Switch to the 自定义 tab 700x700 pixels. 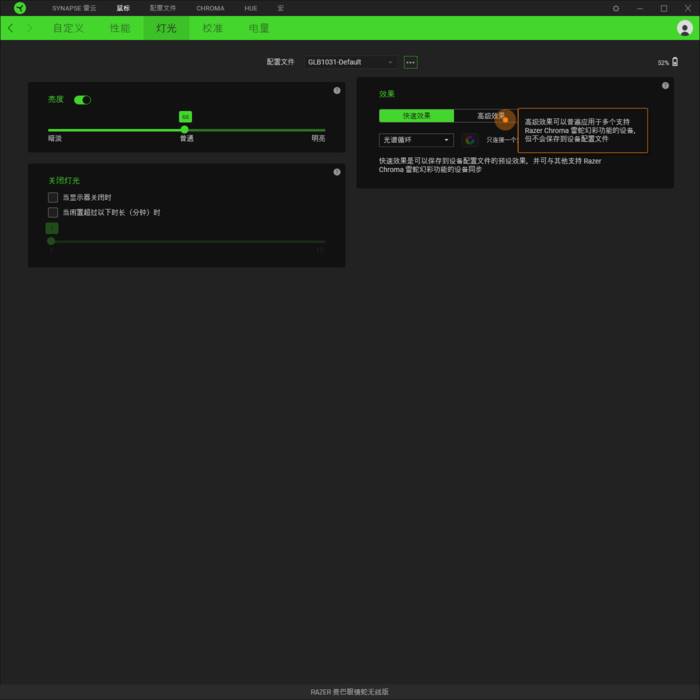pyautogui.click(x=68, y=28)
